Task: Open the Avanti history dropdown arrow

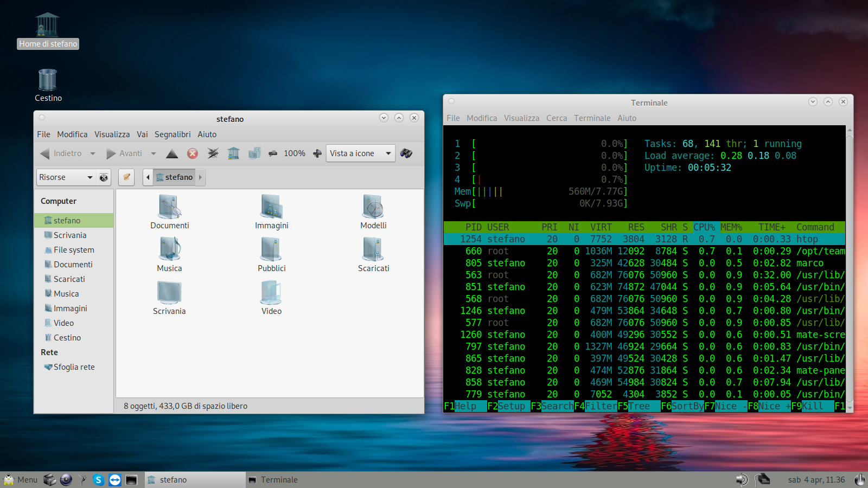Action: coord(154,154)
